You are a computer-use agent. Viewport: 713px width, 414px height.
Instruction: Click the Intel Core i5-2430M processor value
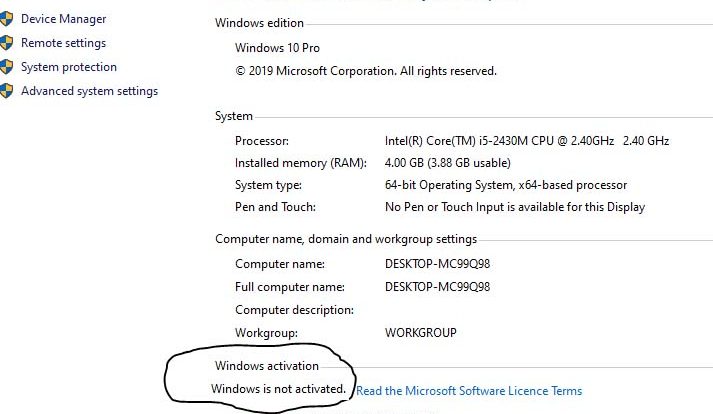tap(527, 141)
